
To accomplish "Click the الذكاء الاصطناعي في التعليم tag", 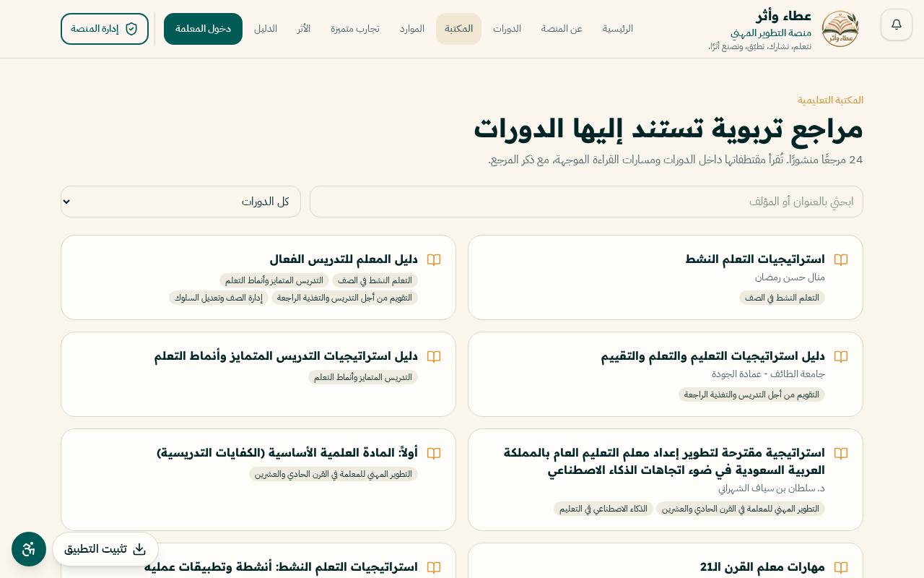I will tap(603, 509).
